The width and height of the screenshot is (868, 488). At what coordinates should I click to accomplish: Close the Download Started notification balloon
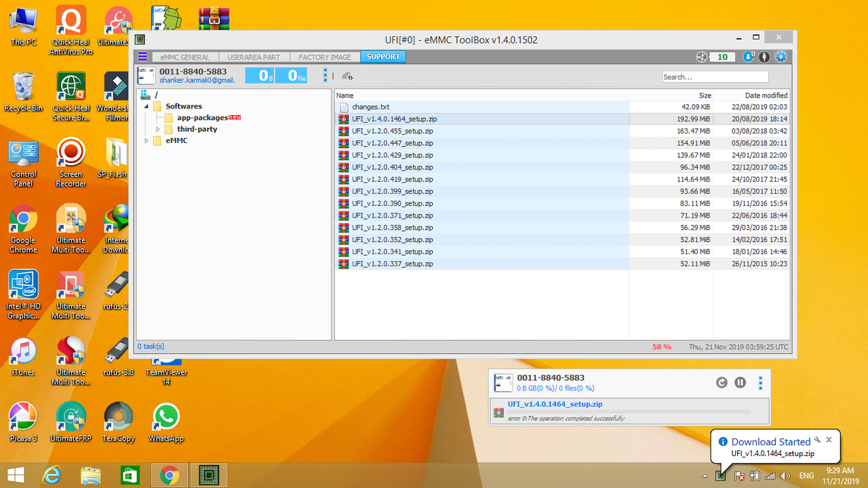pos(829,440)
